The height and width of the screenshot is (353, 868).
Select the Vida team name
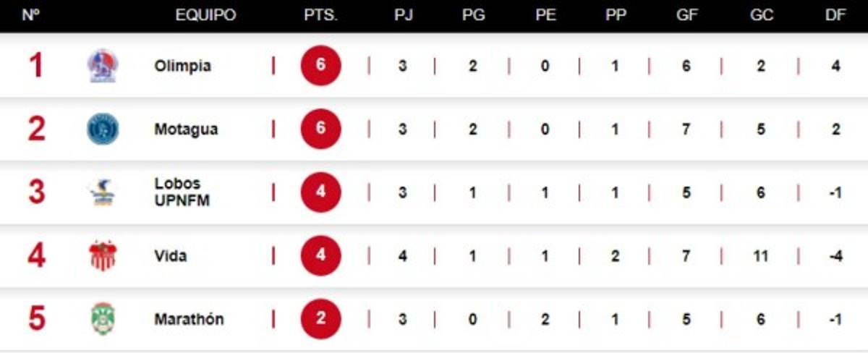tap(170, 255)
